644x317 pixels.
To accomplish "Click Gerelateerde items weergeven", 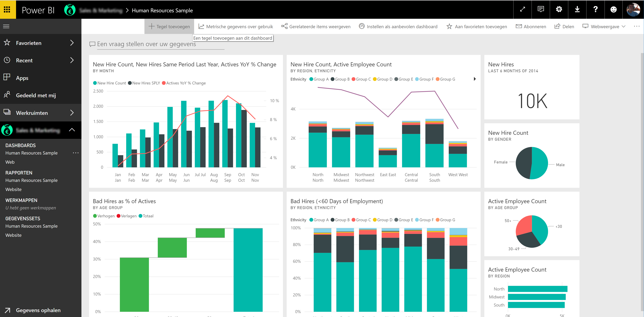I will click(x=316, y=27).
